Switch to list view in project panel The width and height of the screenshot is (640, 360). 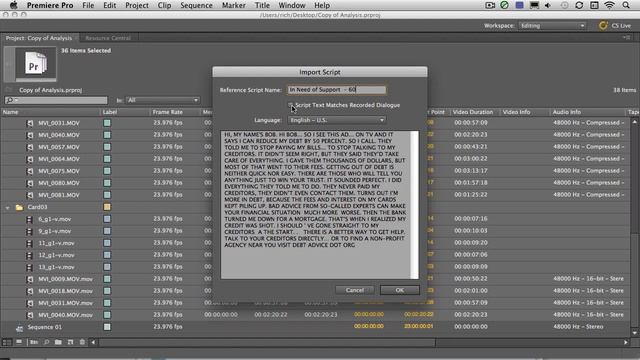[7, 342]
